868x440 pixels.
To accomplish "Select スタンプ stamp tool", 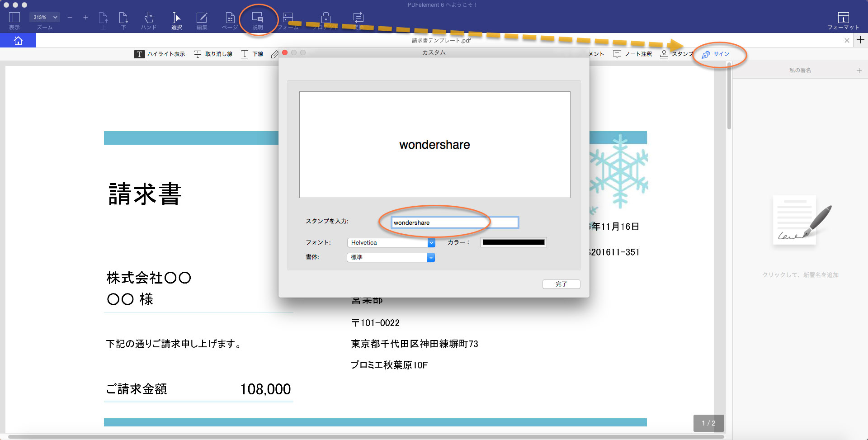I will (x=677, y=54).
